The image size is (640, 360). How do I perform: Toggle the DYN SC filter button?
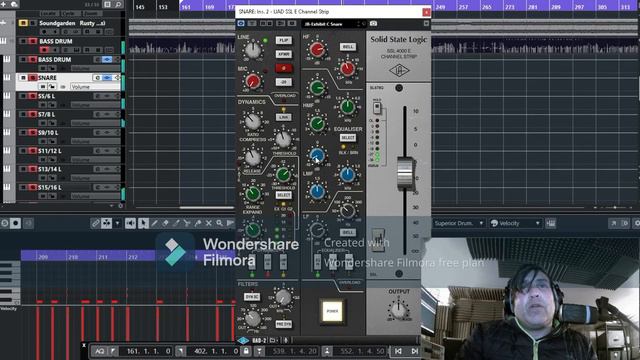click(x=252, y=297)
